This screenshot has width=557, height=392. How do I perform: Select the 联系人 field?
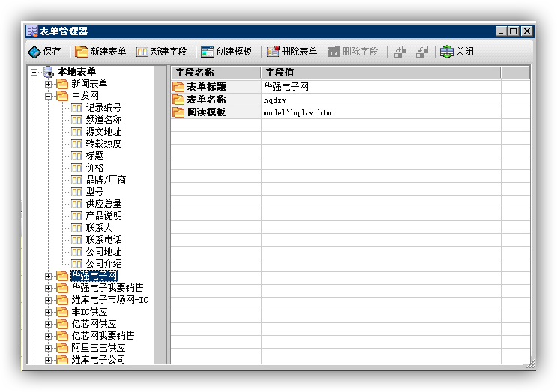tap(99, 228)
